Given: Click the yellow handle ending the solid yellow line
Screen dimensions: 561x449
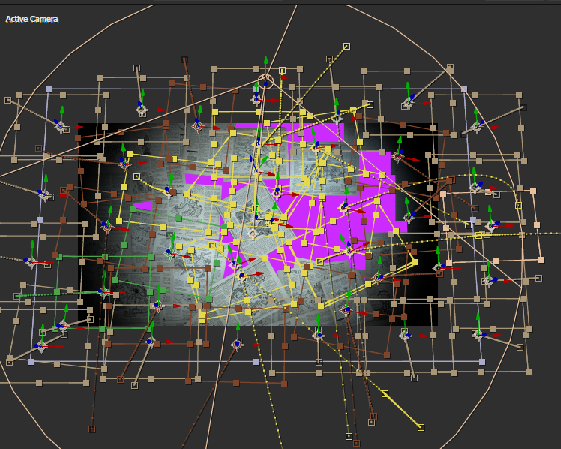Looking at the screenshot, I should point(421,427).
